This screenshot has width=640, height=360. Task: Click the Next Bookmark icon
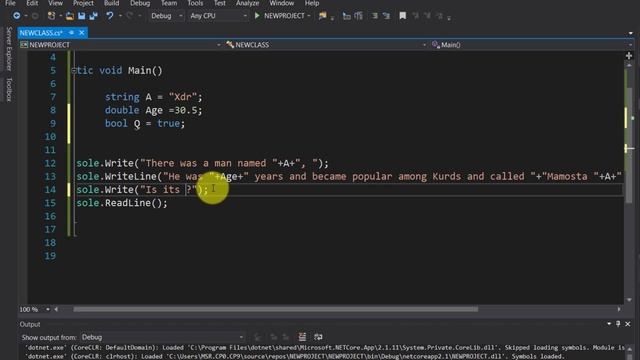click(x=427, y=16)
